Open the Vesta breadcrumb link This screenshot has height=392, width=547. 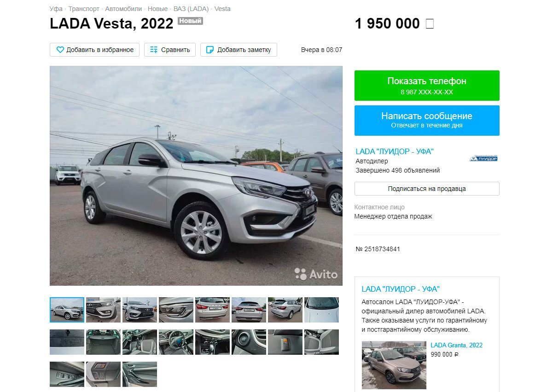pyautogui.click(x=222, y=9)
